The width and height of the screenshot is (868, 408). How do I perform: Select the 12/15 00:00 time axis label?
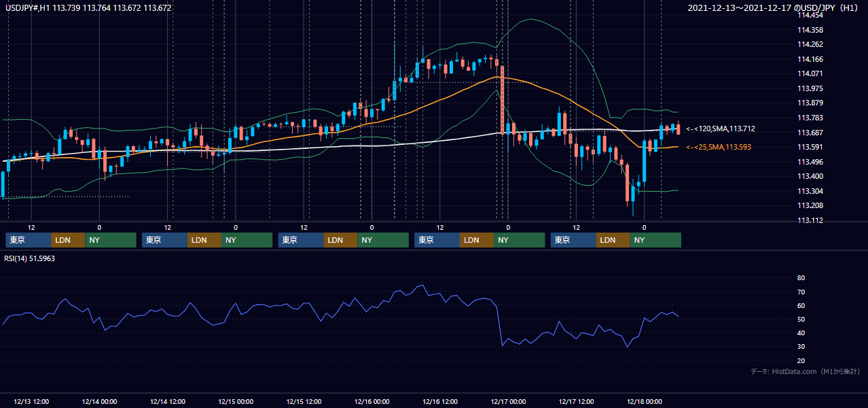coord(236,401)
